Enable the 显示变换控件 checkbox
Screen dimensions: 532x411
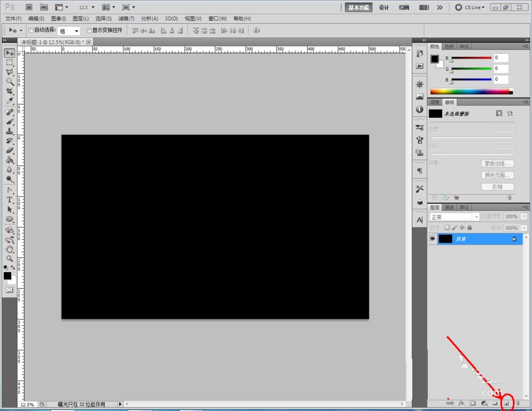[89, 30]
